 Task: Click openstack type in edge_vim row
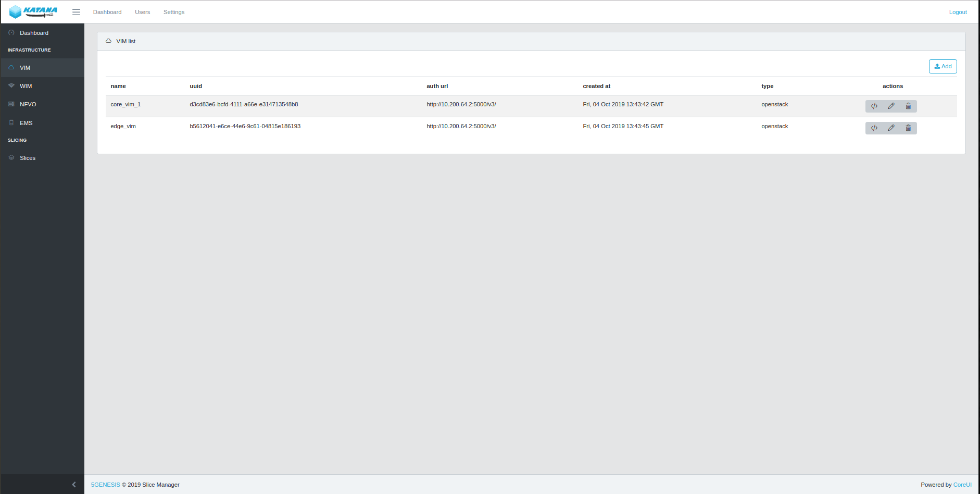coord(774,126)
